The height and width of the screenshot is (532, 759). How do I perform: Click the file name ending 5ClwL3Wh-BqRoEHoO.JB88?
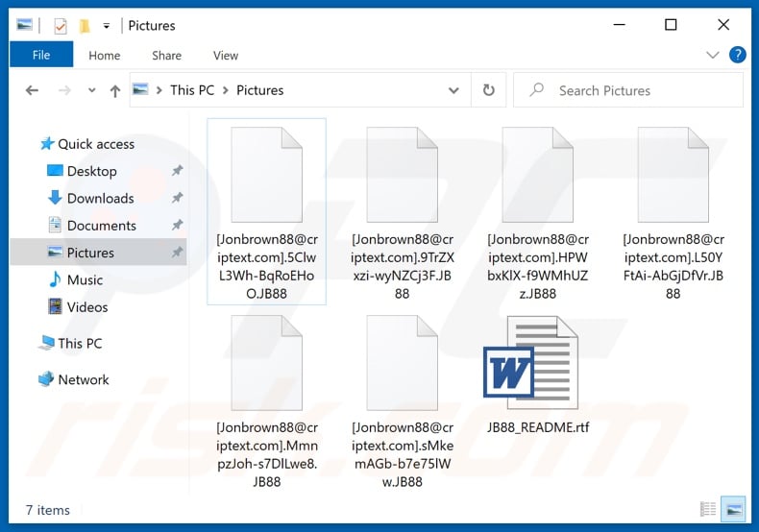pos(267,267)
